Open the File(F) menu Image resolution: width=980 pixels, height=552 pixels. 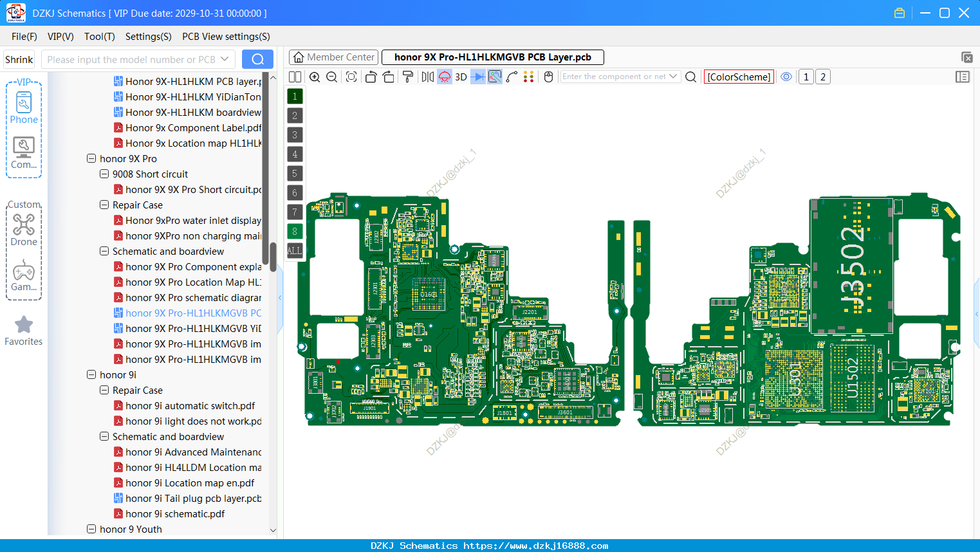click(24, 37)
